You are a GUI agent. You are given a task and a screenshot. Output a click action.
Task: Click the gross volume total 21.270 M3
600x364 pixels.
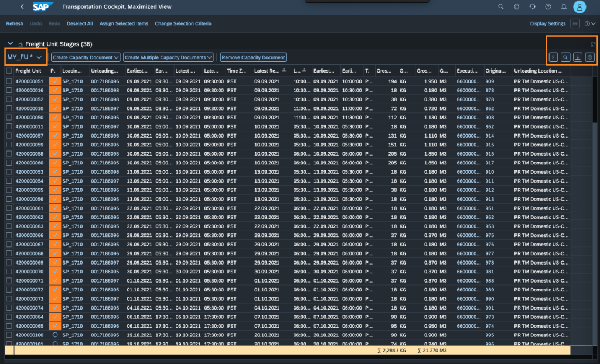tap(432, 350)
